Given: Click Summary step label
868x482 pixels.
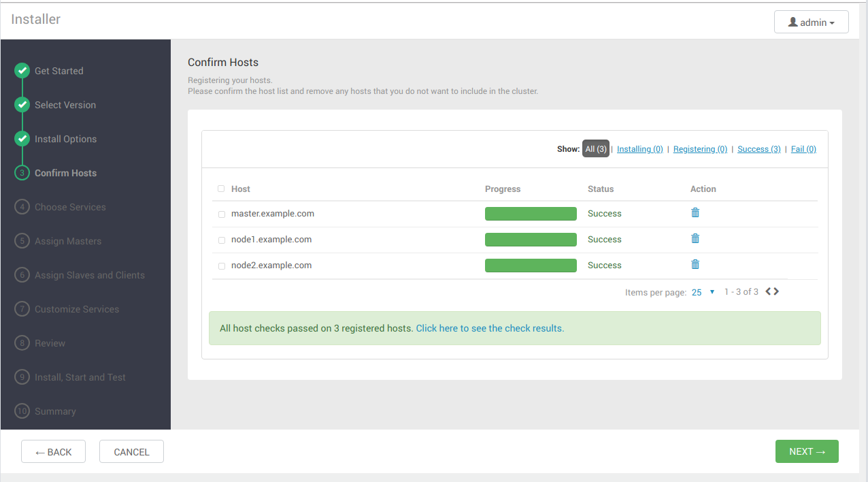Looking at the screenshot, I should coord(55,411).
